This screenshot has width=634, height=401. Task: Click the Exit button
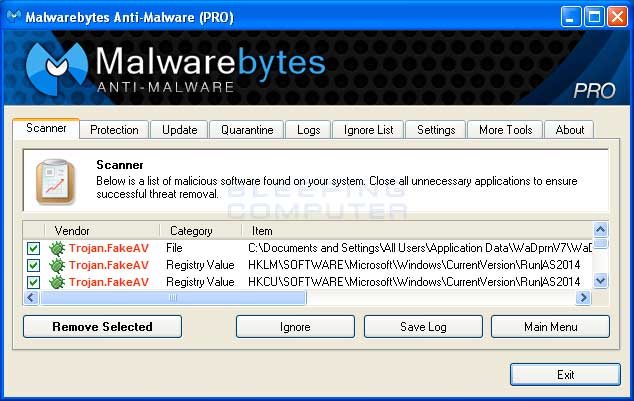(565, 375)
